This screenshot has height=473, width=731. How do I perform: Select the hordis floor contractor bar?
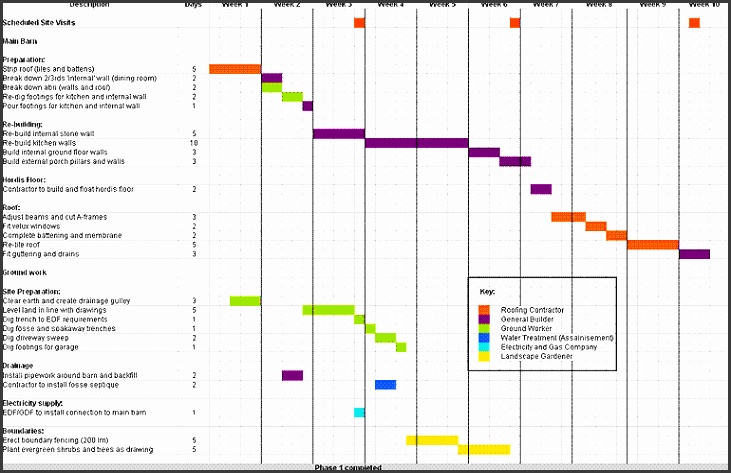click(541, 189)
